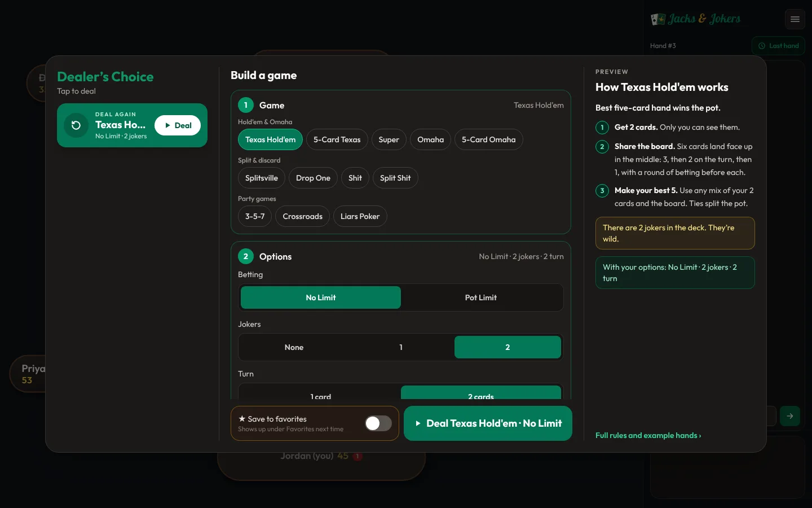The image size is (812, 508).
Task: Click the 'There are 2 jokers' notice
Action: point(675,233)
